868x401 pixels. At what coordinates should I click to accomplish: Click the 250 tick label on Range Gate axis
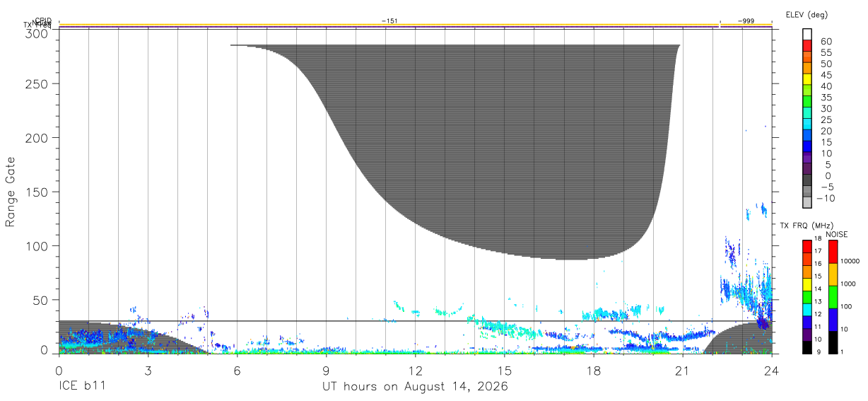point(37,83)
